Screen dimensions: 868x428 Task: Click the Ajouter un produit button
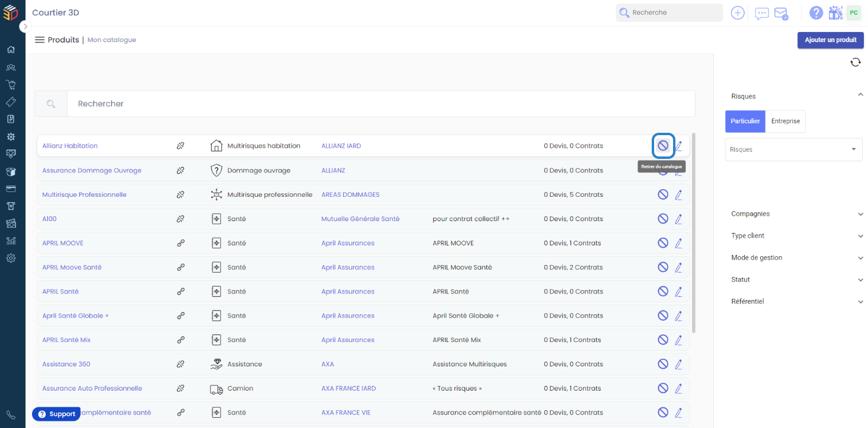point(831,40)
